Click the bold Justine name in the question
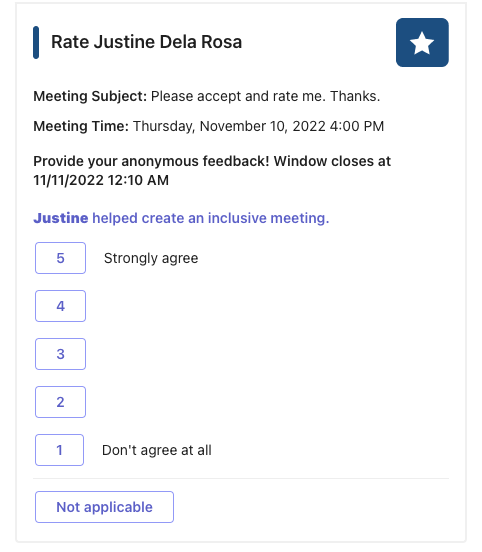Screen dimensions: 482x552 coord(61,218)
